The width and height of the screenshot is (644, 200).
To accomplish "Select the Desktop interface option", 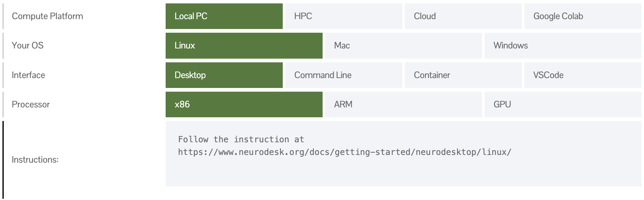I will [224, 75].
